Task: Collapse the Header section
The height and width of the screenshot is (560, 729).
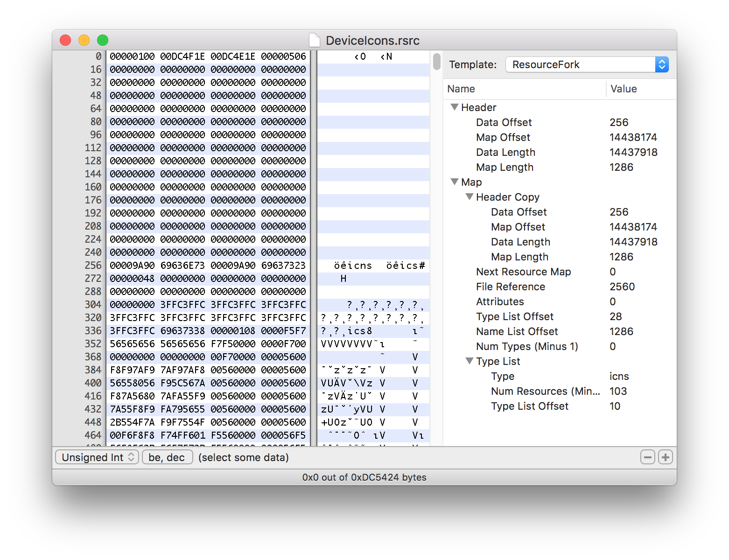Action: point(454,107)
